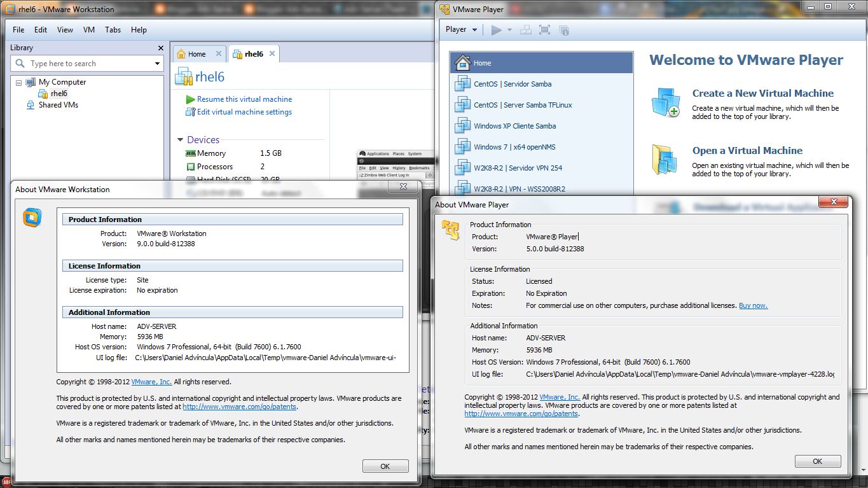Viewport: 868px width, 488px height.
Task: Click OK in About VMware Workstation
Action: (x=385, y=466)
